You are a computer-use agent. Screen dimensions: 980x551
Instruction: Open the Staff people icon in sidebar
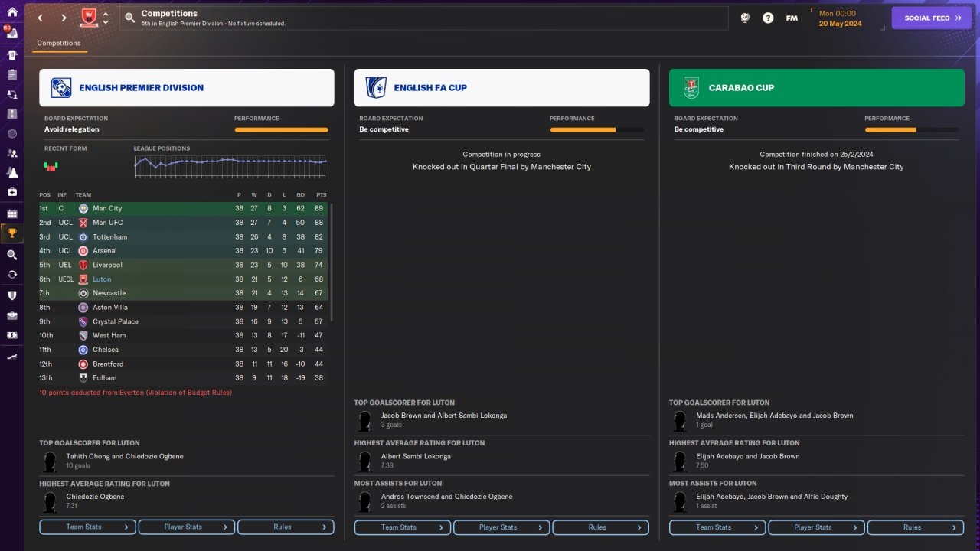11,152
